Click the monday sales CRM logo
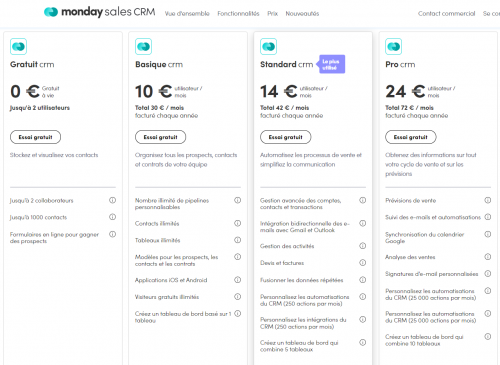This screenshot has width=500, height=365. click(100, 12)
